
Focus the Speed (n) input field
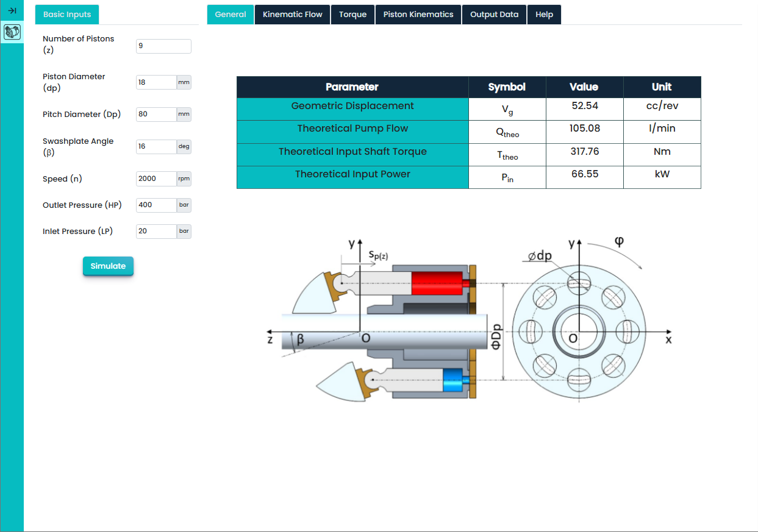click(156, 179)
